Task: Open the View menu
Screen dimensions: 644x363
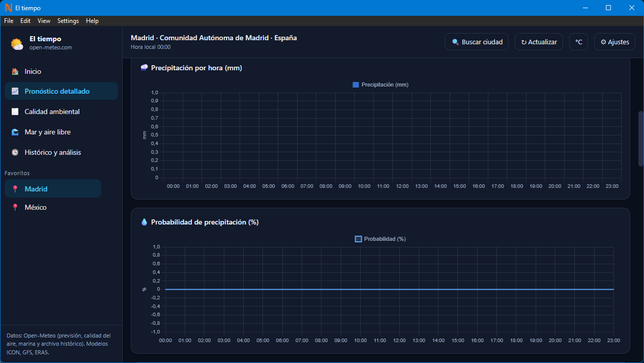Action: 44,21
